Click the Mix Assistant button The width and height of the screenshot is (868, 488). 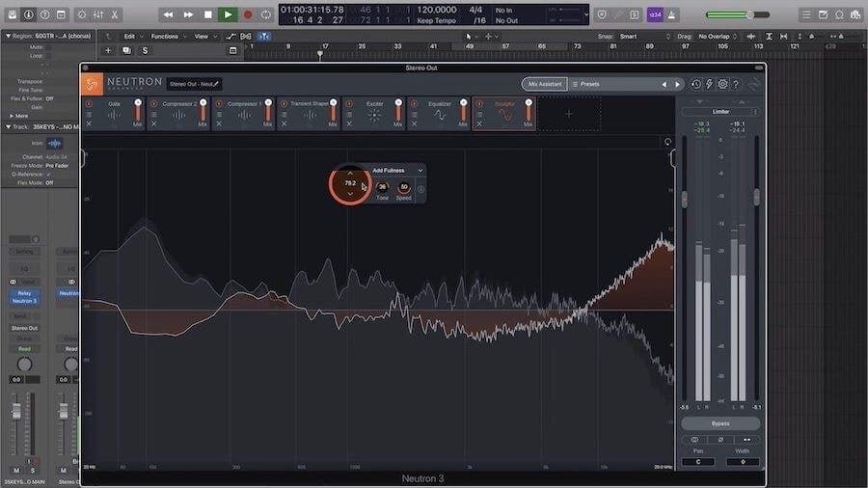(544, 84)
